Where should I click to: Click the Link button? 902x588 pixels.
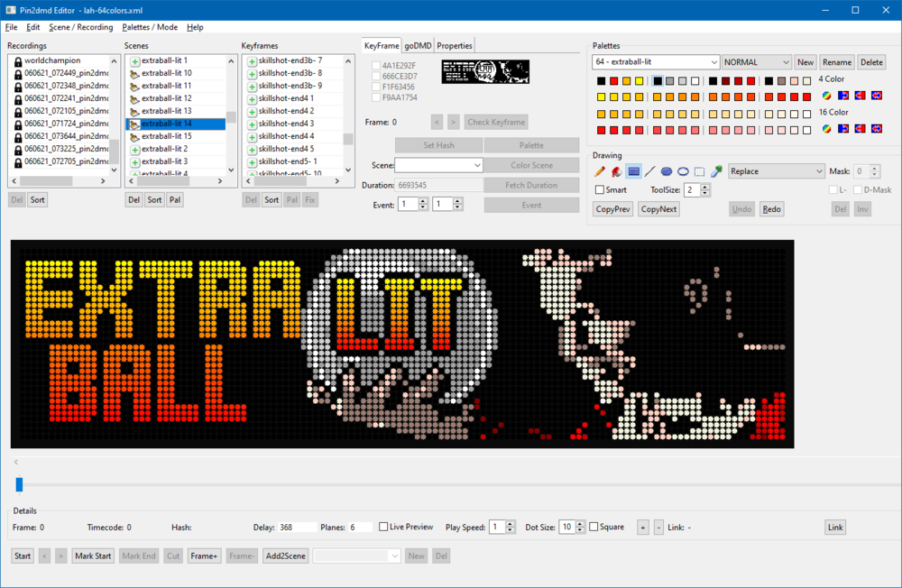835,527
